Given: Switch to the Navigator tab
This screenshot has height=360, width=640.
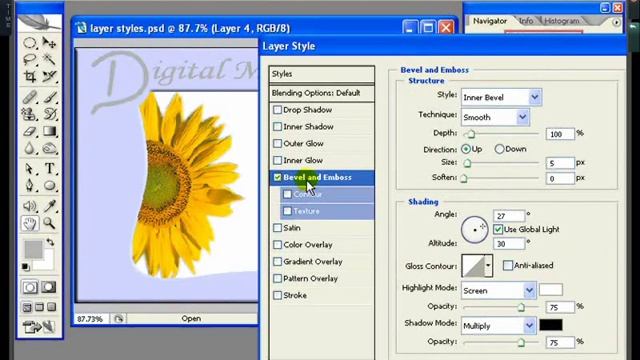Looking at the screenshot, I should [490, 21].
